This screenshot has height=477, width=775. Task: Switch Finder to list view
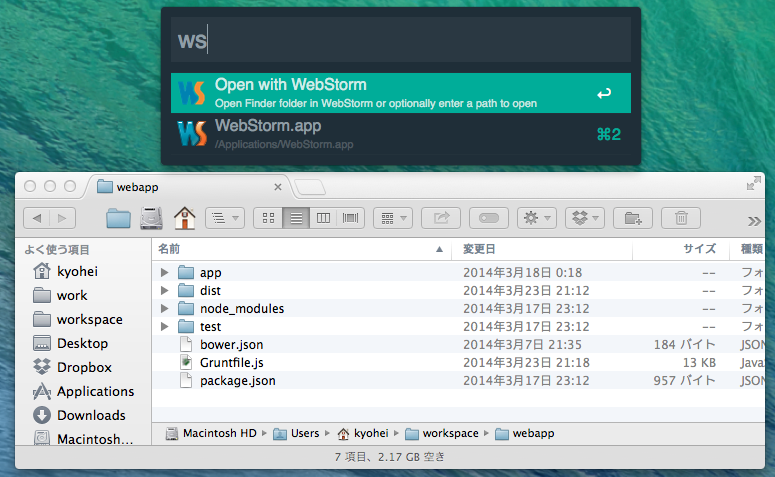tap(296, 218)
